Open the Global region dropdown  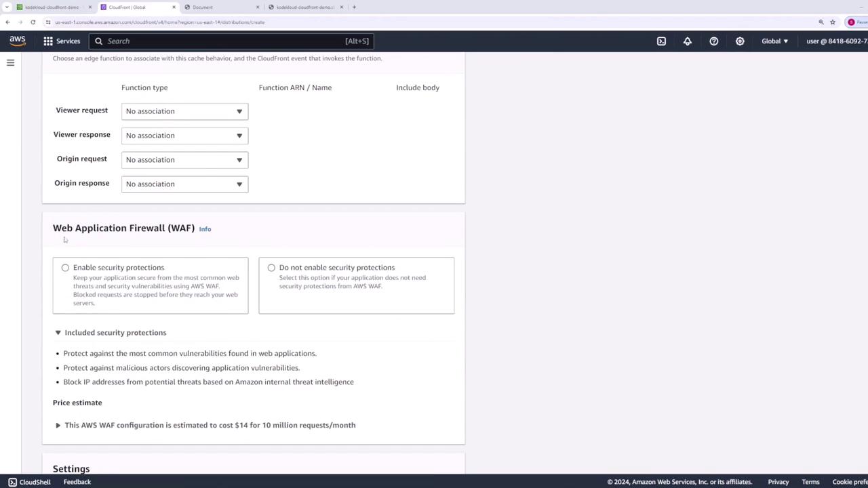click(x=775, y=41)
